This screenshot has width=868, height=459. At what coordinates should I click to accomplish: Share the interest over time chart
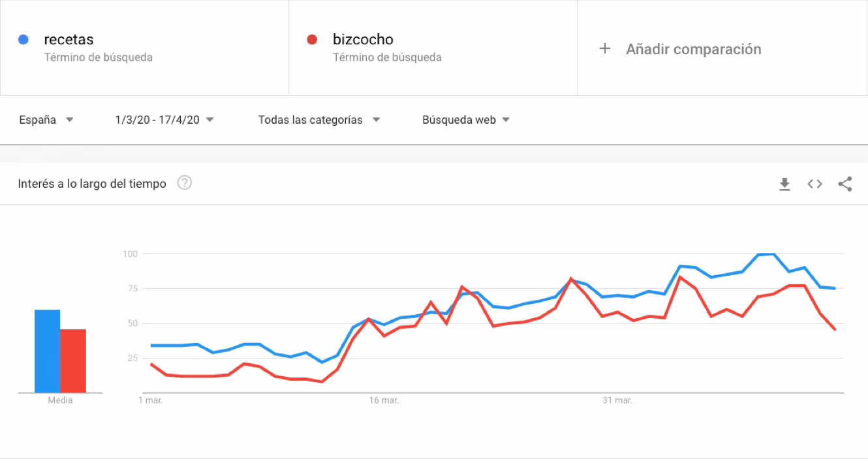(x=845, y=184)
